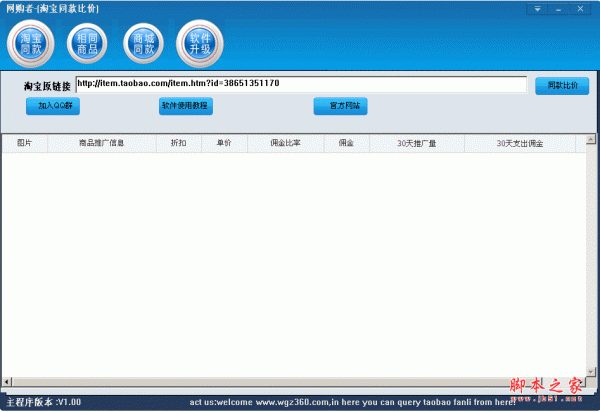This screenshot has width=600, height=412.
Task: Click the vertical scrollbar up arrow
Action: tap(591, 139)
